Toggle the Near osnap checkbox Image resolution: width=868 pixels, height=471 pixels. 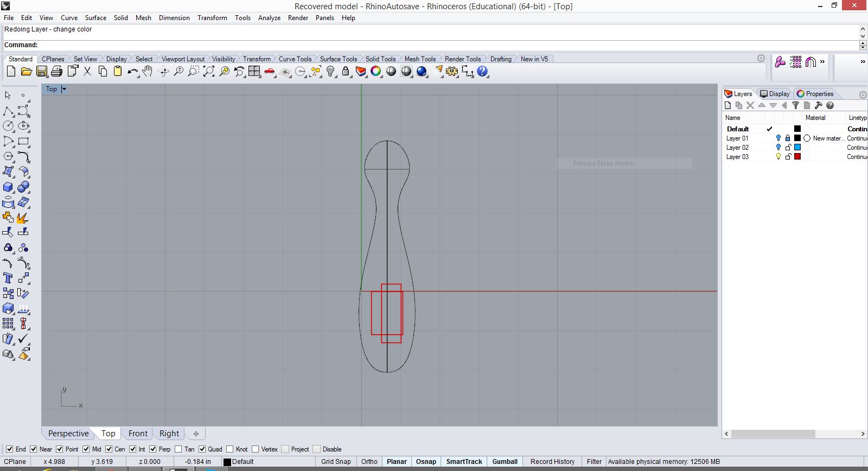click(34, 449)
